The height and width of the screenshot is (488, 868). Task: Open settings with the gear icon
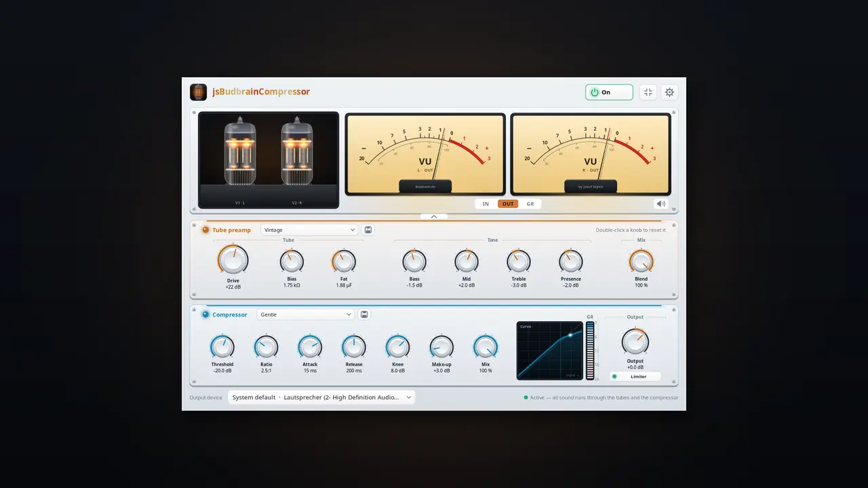tap(669, 92)
